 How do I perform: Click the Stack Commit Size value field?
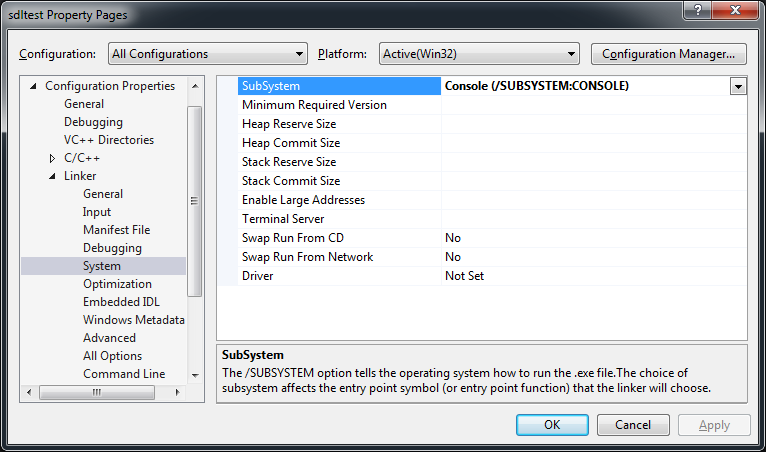(594, 181)
